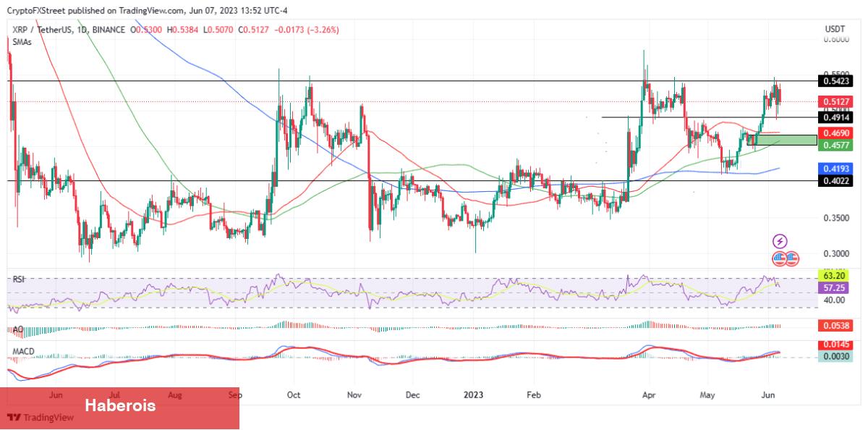Click the Jul label on time axis
868x430 pixels.
tap(114, 395)
